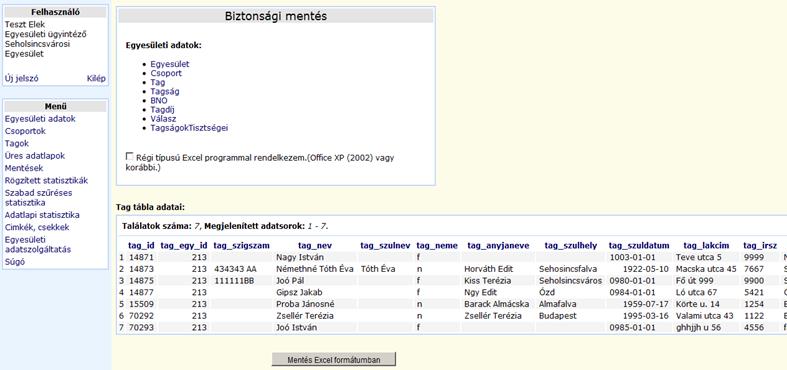Click birth date 1922-05-10

coord(646,269)
